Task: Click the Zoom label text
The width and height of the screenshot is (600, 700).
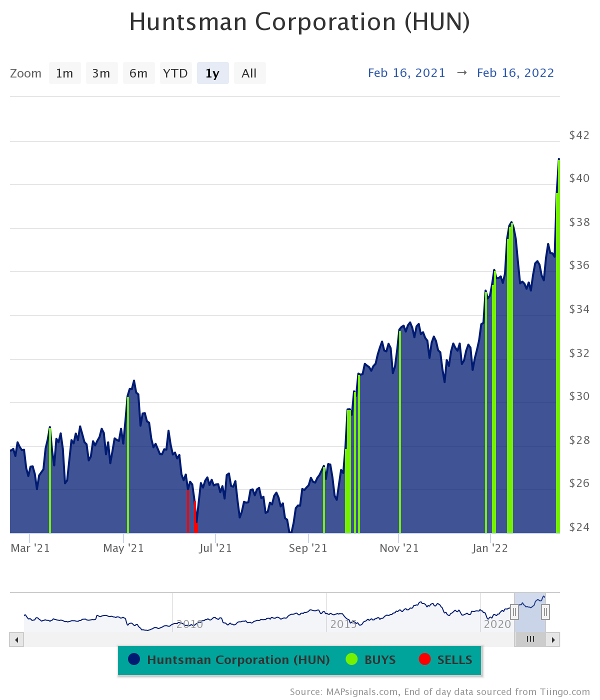Action: point(25,73)
